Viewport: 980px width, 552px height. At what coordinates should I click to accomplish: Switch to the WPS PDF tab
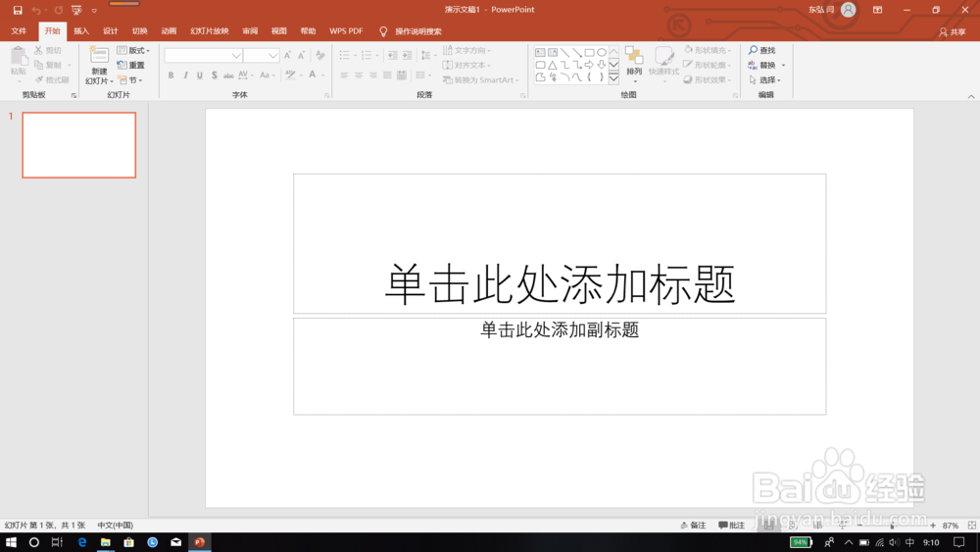click(x=346, y=31)
